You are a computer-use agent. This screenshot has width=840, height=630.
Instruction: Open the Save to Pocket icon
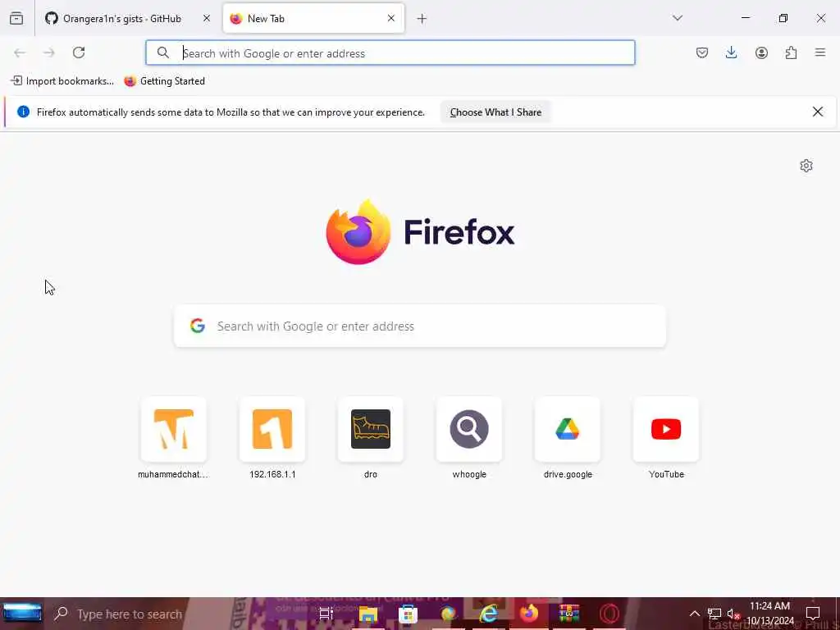tap(702, 52)
